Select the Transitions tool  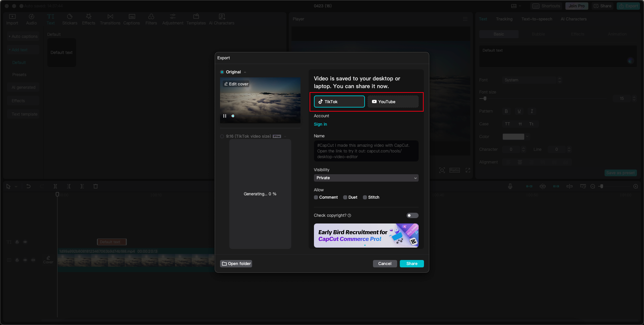pyautogui.click(x=110, y=19)
